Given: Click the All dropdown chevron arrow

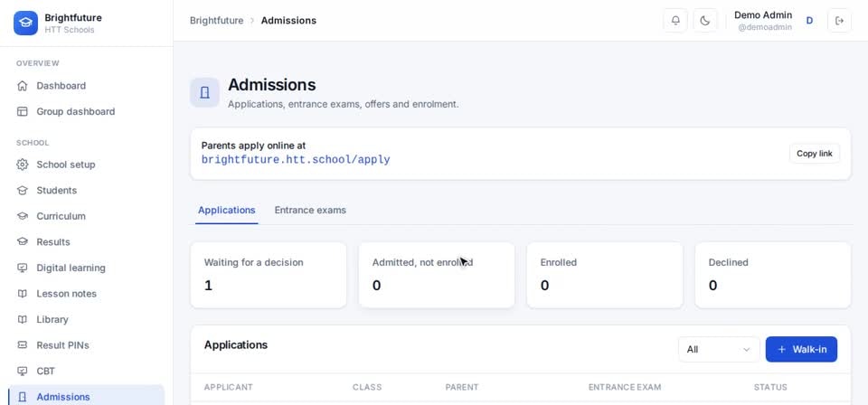Looking at the screenshot, I should pos(746,350).
